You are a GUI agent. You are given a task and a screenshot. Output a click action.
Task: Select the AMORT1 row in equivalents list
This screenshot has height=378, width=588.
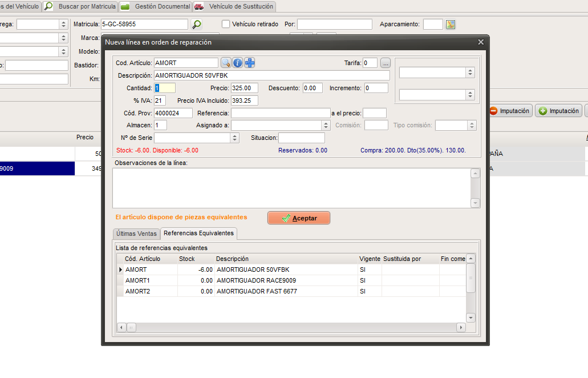(x=291, y=280)
